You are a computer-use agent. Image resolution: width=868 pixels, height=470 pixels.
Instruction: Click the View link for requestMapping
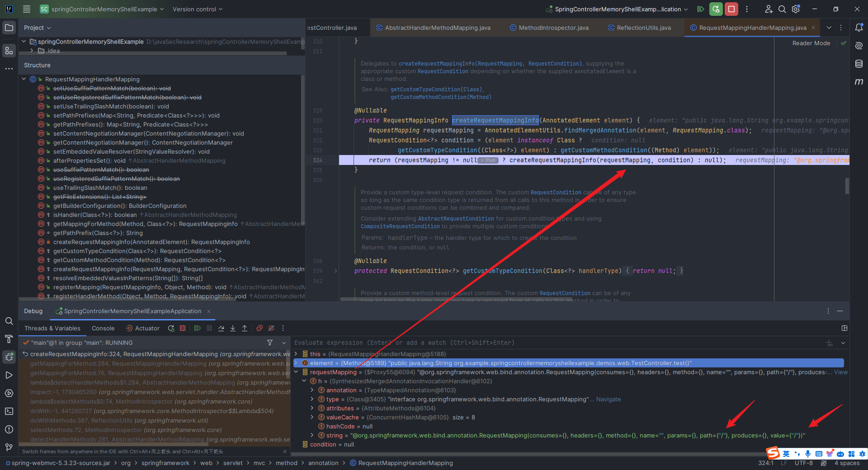click(841, 372)
